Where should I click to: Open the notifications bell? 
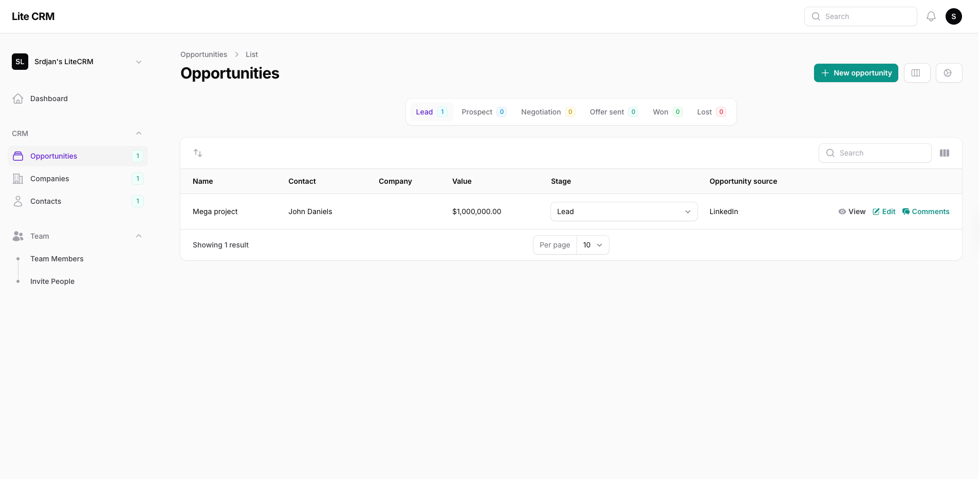click(931, 16)
